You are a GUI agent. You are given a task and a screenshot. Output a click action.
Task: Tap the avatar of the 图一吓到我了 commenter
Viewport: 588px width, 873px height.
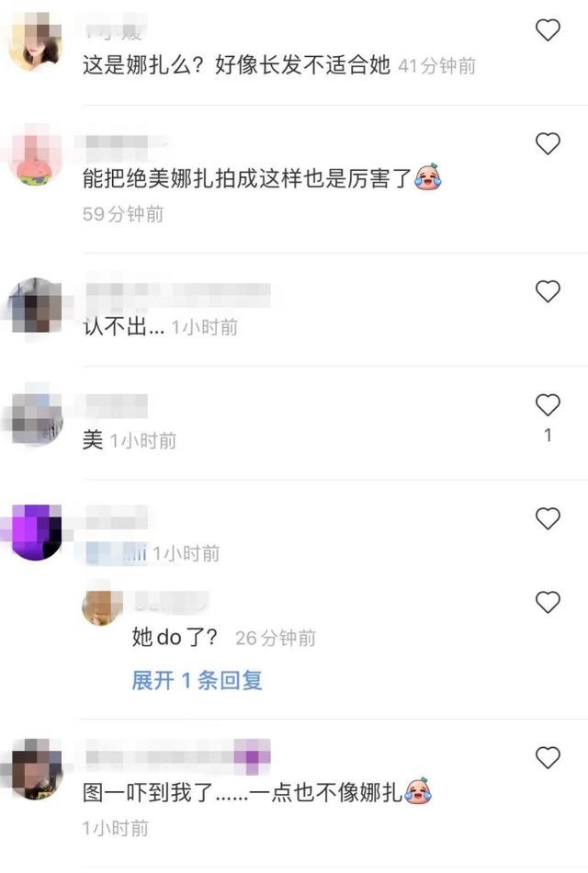tap(36, 769)
